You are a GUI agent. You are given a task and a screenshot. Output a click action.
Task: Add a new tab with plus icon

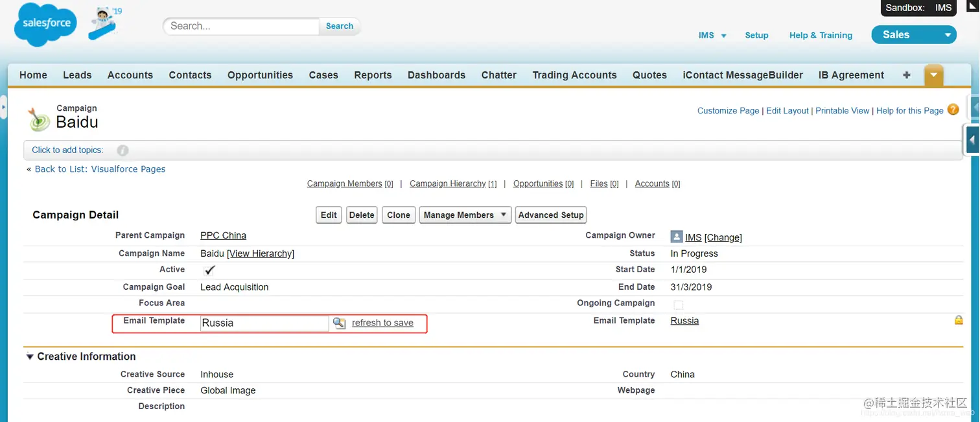coord(907,75)
